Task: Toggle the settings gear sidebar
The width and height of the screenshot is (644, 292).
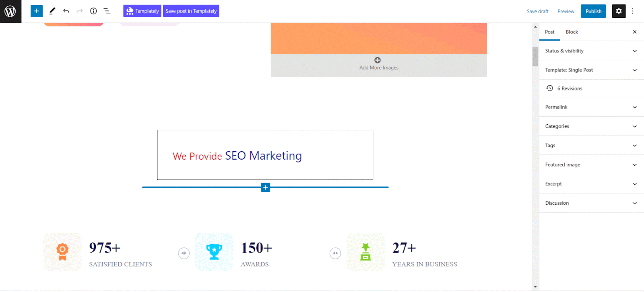Action: pyautogui.click(x=619, y=11)
